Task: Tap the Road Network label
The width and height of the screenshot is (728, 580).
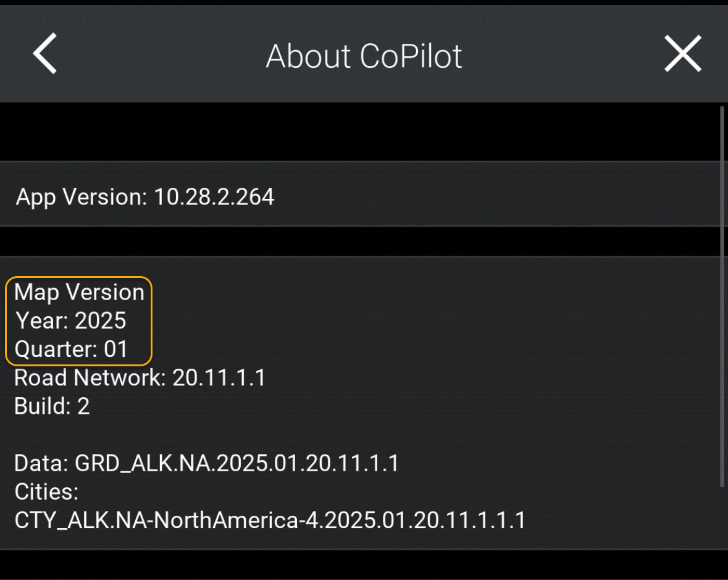Action: click(90, 377)
